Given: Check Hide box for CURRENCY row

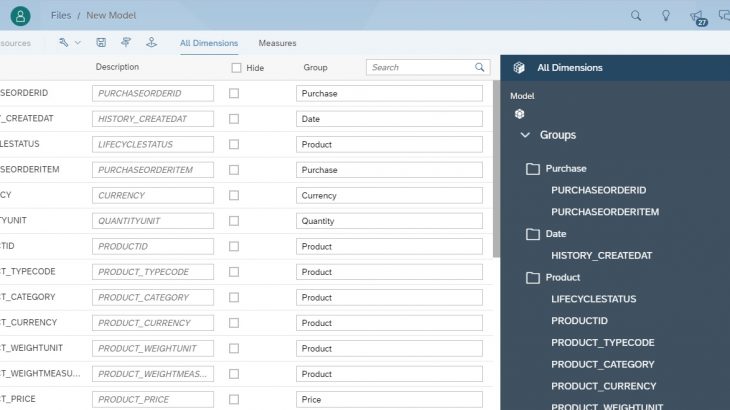Looking at the screenshot, I should [x=234, y=195].
